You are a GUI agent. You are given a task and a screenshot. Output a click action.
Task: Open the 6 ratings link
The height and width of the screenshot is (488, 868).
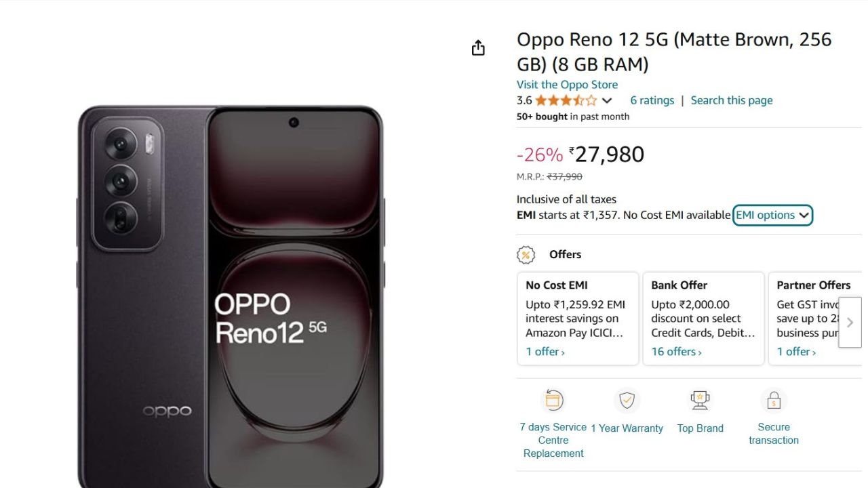click(x=652, y=100)
